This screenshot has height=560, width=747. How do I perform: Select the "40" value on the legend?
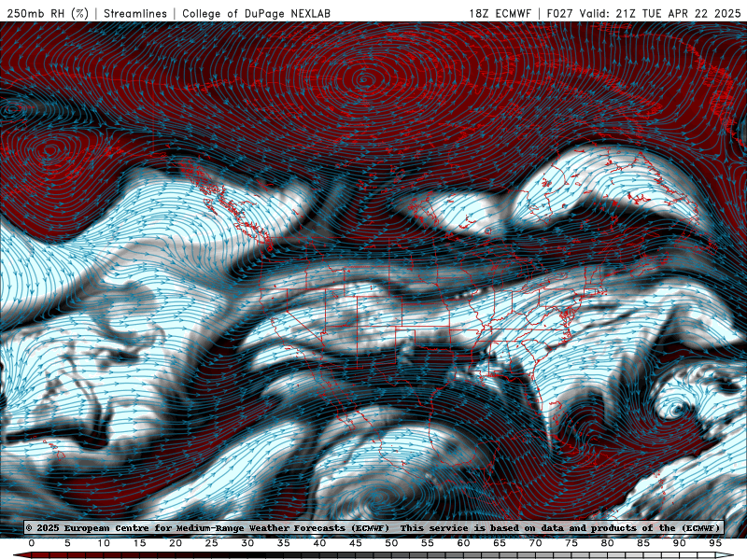(x=319, y=543)
